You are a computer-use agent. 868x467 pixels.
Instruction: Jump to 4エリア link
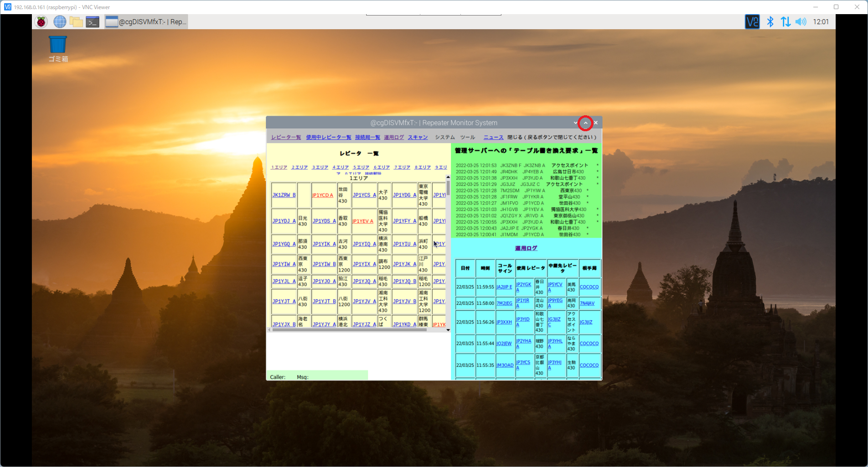point(341,167)
